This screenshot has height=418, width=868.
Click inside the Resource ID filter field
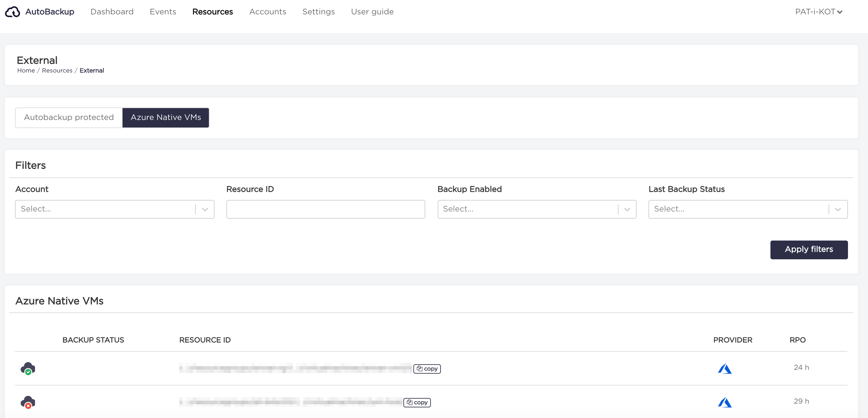pos(325,209)
